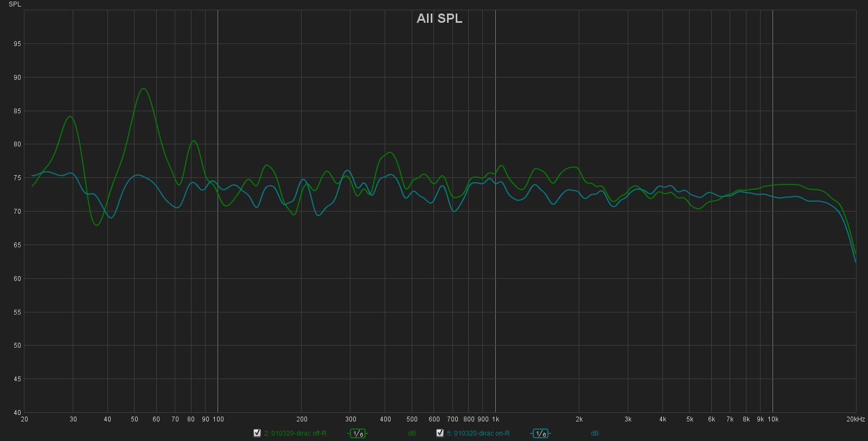Uncheck the 010320-dirac off-R trace checkbox
Viewport: 868px width, 441px height.
[257, 433]
